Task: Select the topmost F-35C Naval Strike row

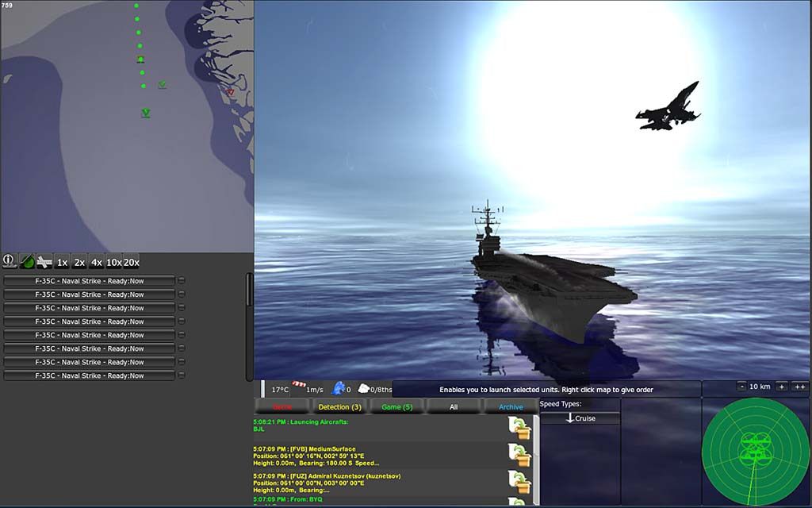Action: point(89,281)
